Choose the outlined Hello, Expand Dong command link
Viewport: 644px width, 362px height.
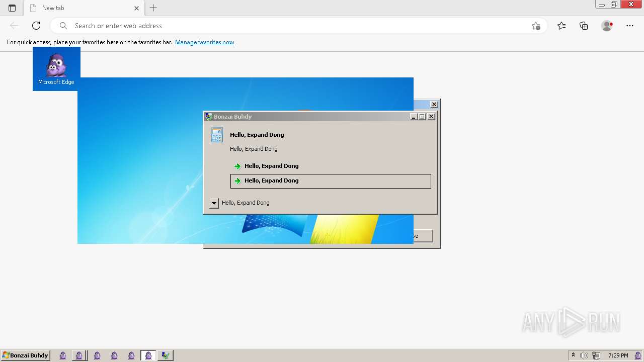[331, 181]
